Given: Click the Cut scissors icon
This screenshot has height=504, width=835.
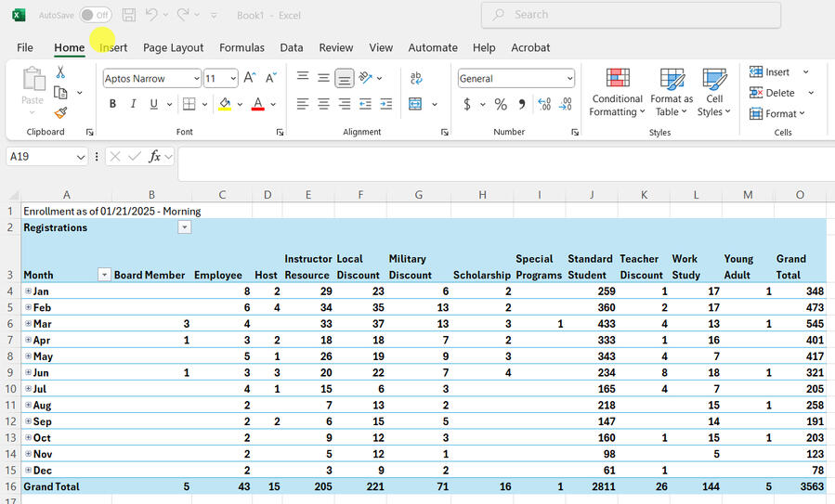Looking at the screenshot, I should (x=60, y=72).
